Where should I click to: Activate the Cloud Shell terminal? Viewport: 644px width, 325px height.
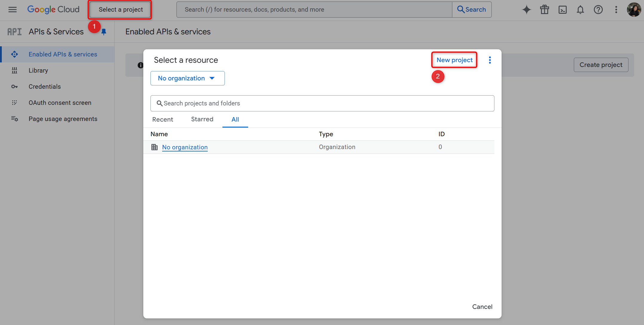tap(562, 9)
